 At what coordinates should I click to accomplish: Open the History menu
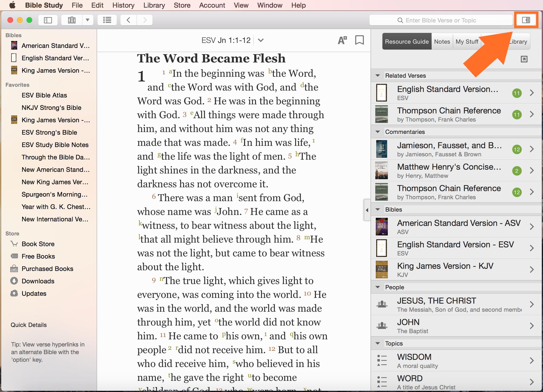tap(123, 5)
